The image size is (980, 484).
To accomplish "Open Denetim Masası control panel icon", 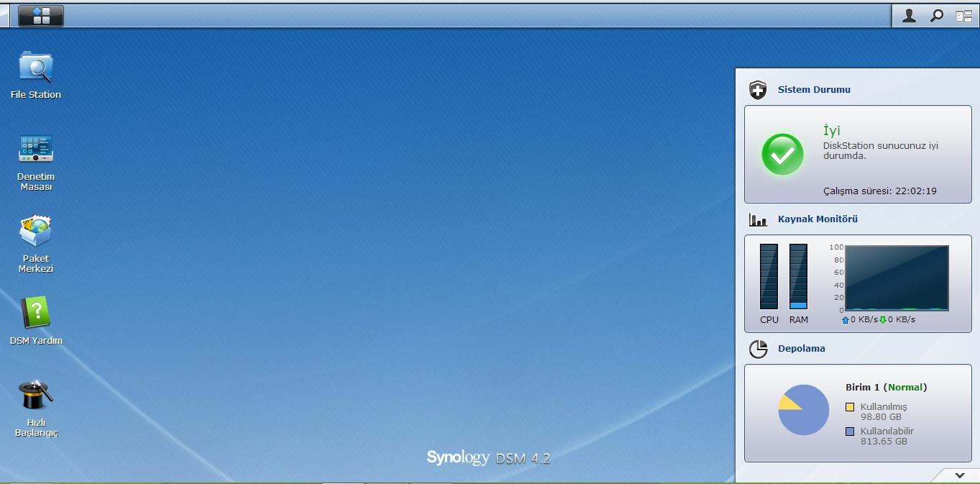I will (35, 149).
